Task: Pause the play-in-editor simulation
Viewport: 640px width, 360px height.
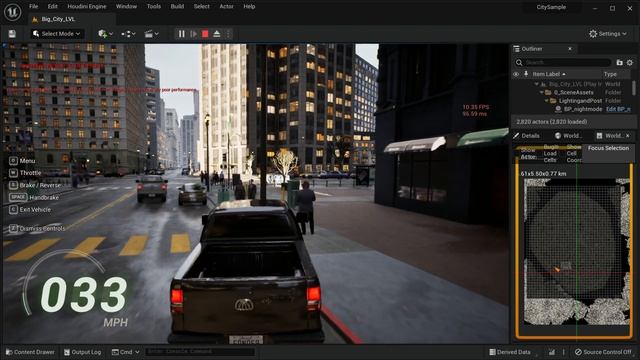Action: click(x=182, y=34)
